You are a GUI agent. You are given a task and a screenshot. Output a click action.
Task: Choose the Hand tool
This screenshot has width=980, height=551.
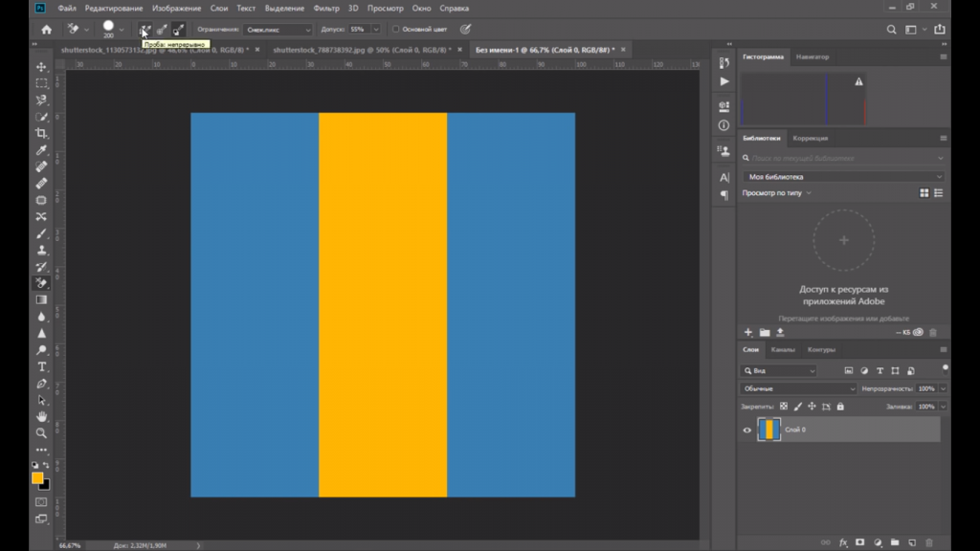pos(41,417)
